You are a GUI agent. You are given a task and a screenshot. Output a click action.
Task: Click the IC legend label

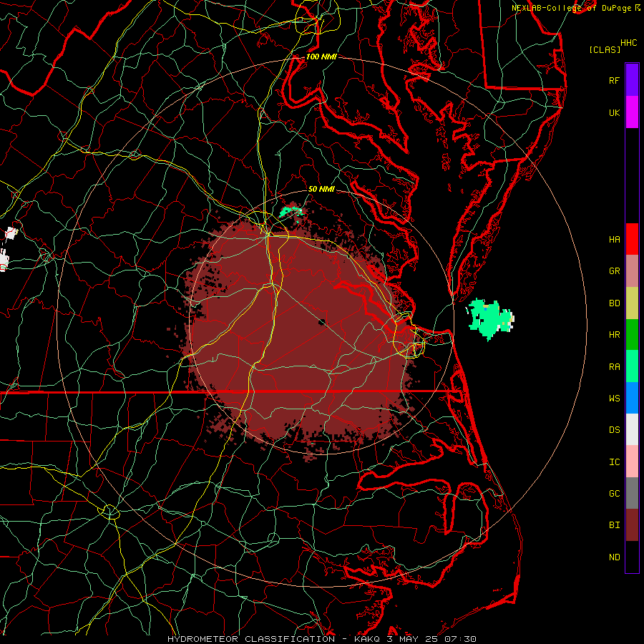614,462
